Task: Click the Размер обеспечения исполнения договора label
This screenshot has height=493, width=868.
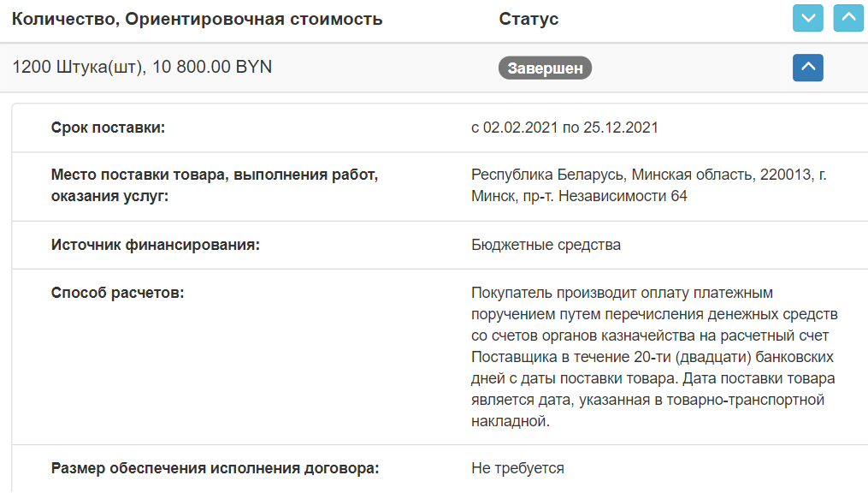Action: 215,468
